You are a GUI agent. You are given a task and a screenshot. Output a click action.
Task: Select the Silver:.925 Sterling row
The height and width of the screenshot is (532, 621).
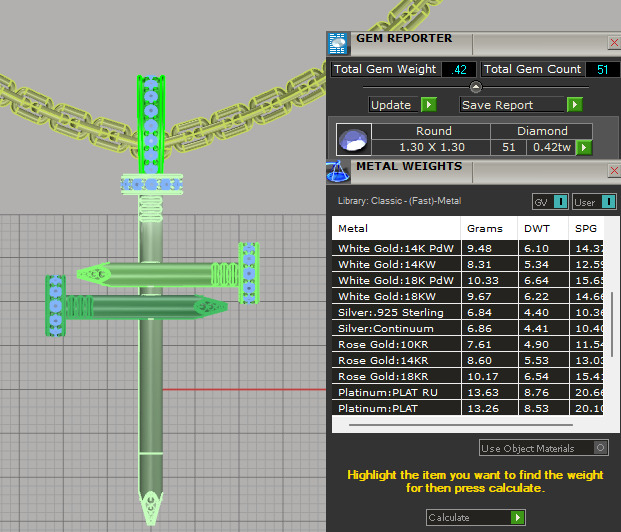[x=468, y=313]
